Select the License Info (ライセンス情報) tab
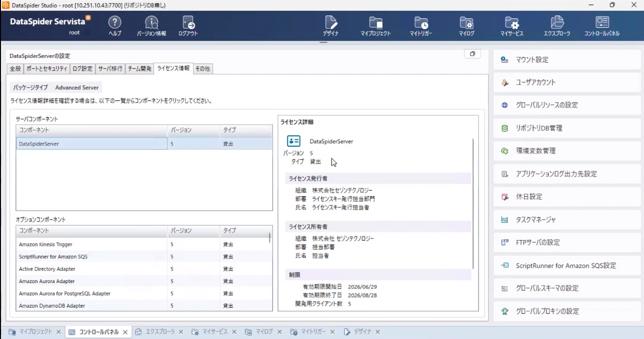Image resolution: width=644 pixels, height=339 pixels. tap(173, 68)
